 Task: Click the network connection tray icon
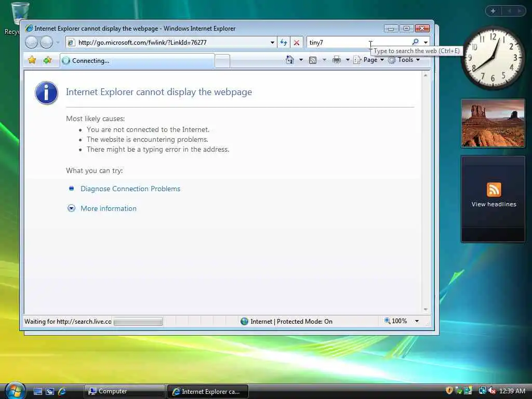click(x=482, y=391)
